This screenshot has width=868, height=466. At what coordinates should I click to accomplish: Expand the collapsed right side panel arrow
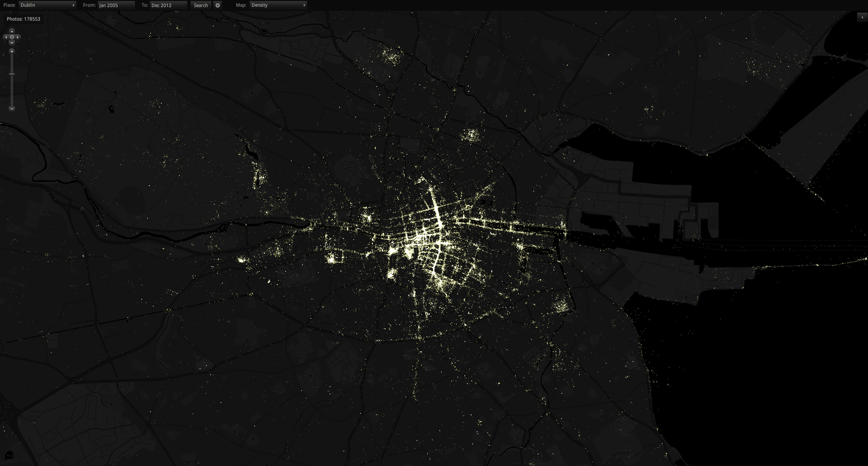point(862,17)
